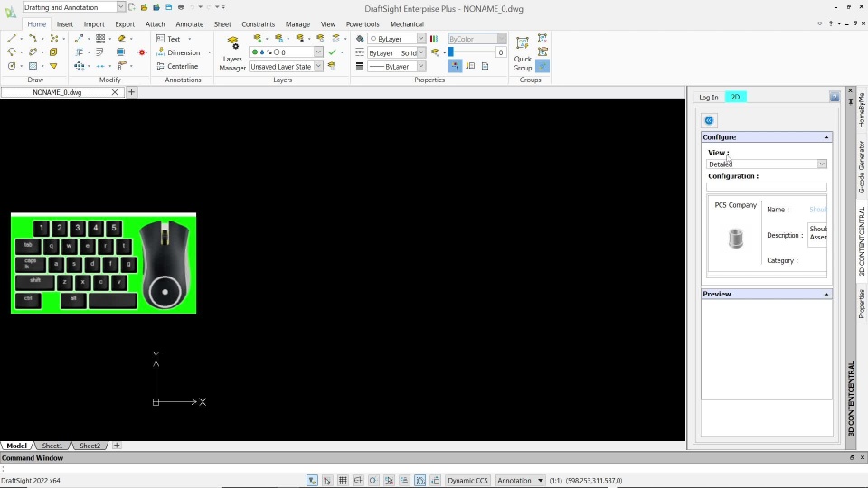Switch to the Sheet2 tab
The image size is (868, 488).
[x=90, y=446]
